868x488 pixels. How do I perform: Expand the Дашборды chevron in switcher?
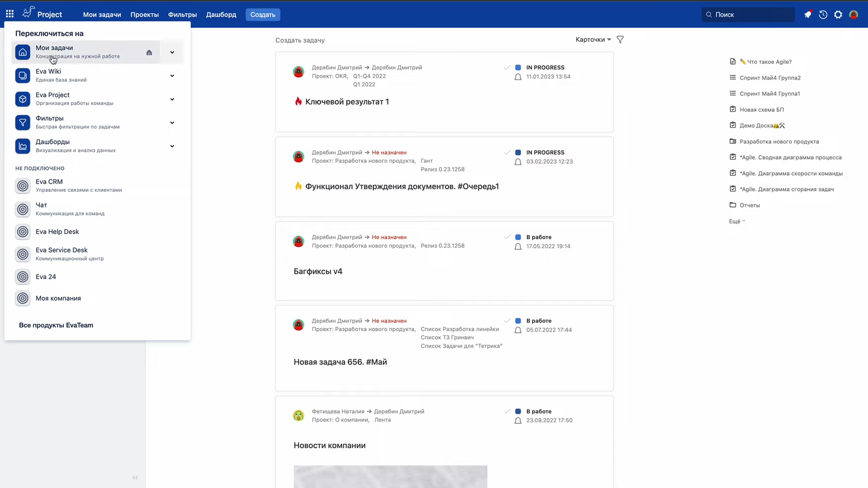(172, 146)
